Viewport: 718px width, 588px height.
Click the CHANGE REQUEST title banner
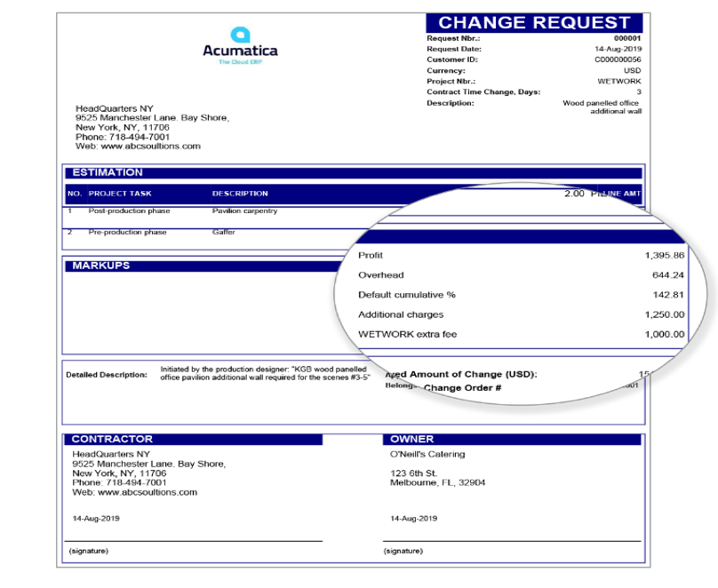coord(534,23)
